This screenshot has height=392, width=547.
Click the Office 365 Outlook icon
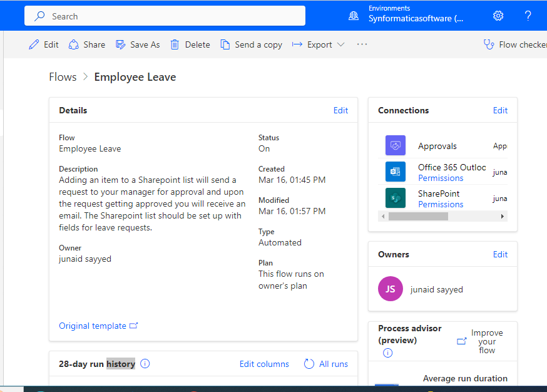[396, 172]
